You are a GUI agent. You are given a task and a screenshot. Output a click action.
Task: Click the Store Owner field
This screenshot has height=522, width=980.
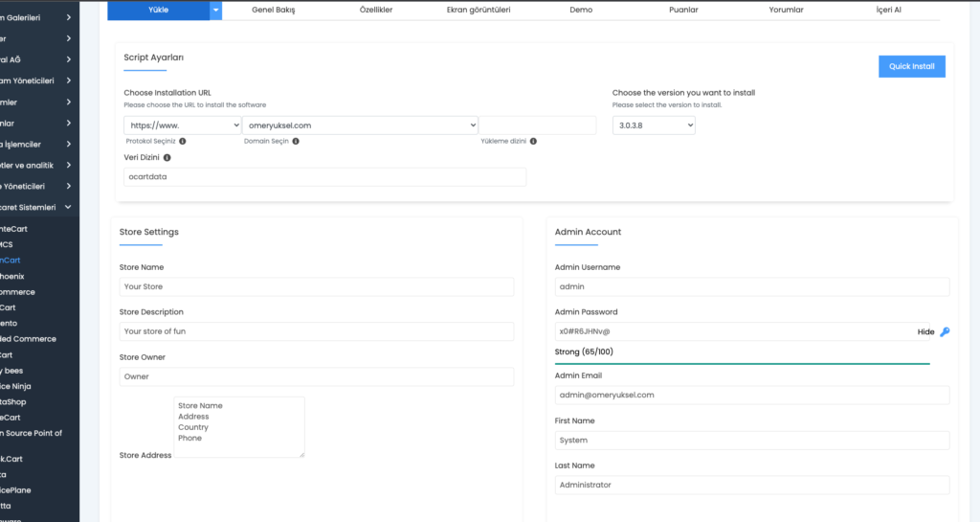point(316,376)
